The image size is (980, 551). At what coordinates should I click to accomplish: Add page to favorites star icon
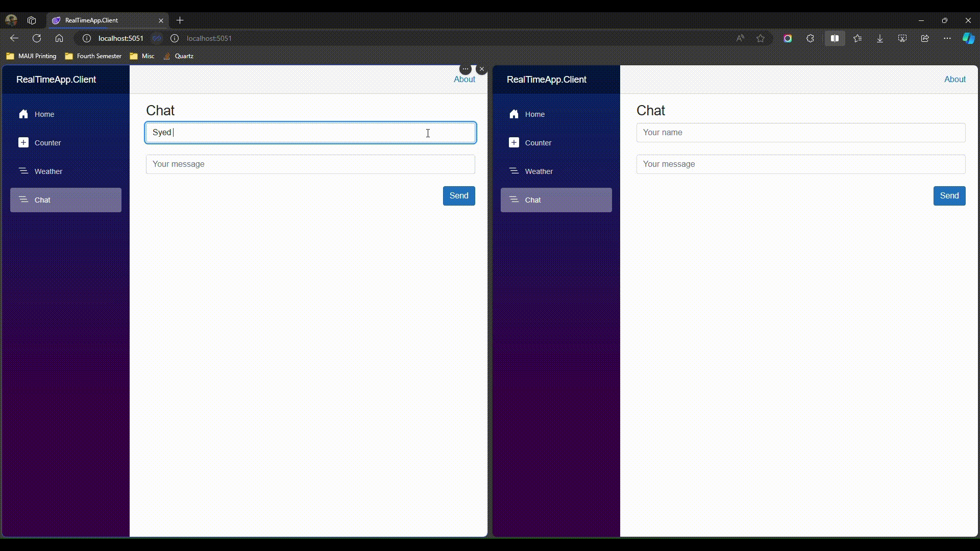coord(761,38)
